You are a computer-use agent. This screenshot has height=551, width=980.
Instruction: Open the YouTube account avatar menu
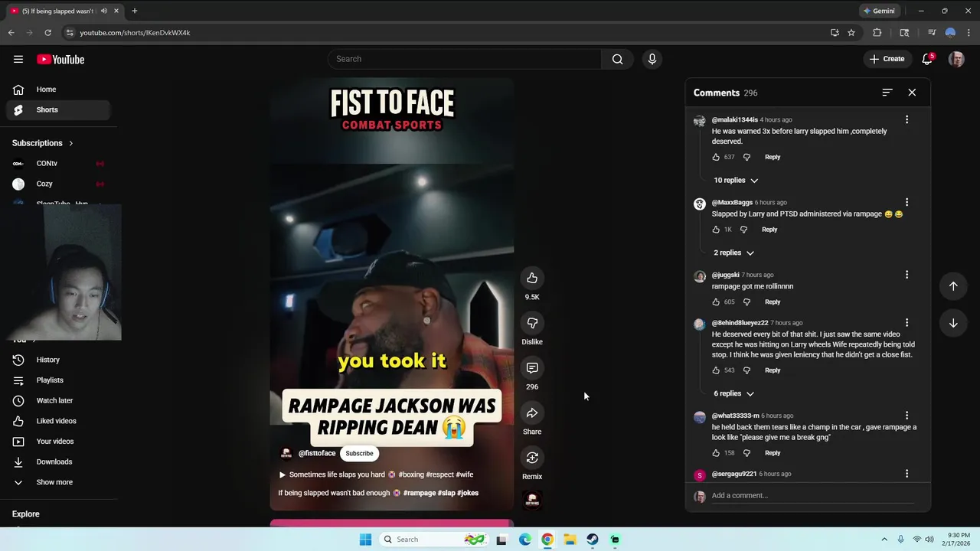pyautogui.click(x=956, y=59)
